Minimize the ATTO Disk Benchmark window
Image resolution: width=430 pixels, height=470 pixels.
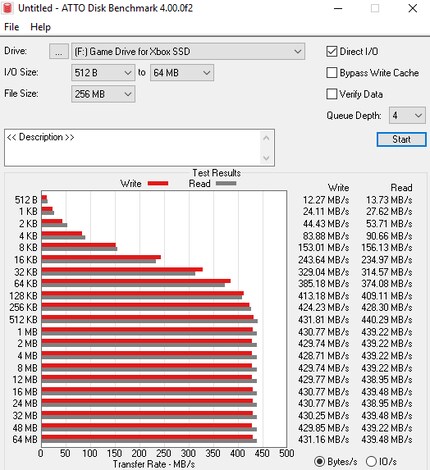point(338,8)
